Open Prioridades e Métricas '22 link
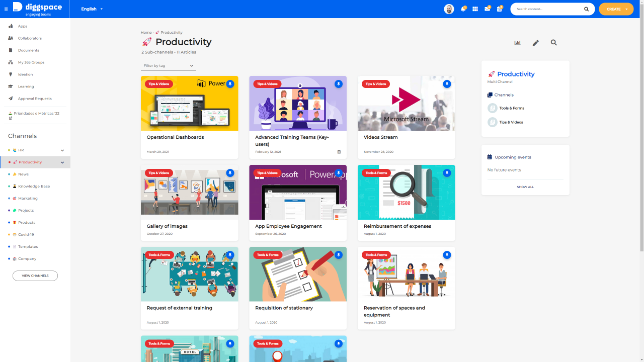 tap(34, 115)
